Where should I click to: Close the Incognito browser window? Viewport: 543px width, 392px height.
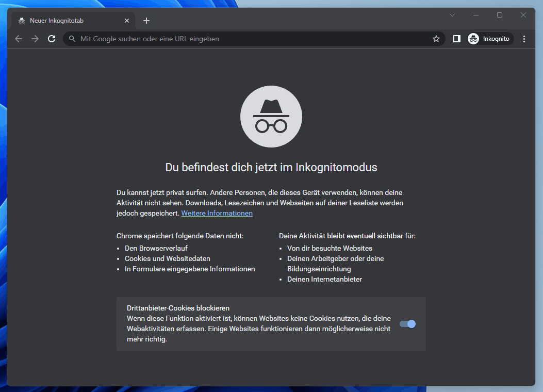[523, 15]
